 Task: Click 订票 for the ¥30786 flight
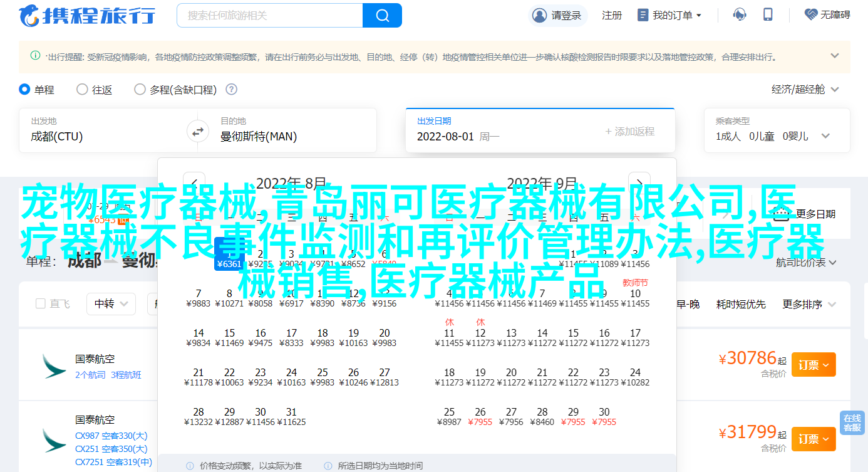pyautogui.click(x=814, y=365)
